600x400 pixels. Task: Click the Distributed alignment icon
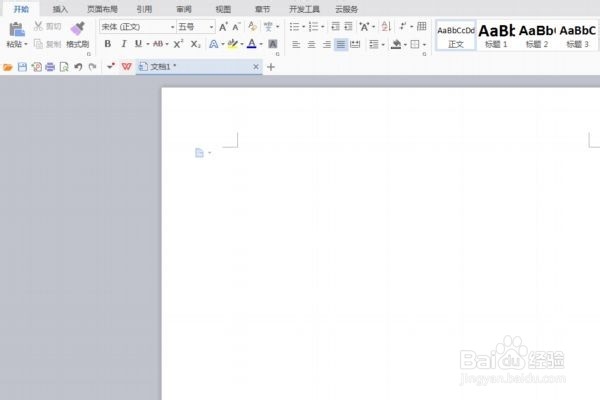355,44
